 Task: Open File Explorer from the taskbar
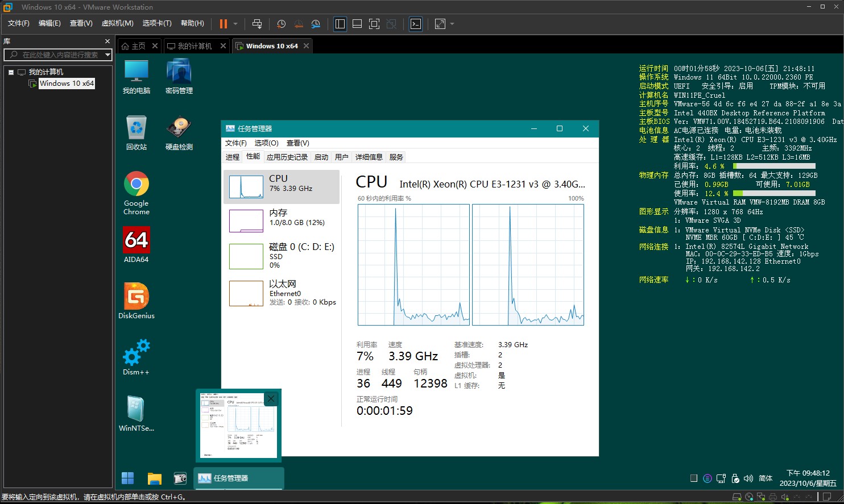tap(154, 478)
